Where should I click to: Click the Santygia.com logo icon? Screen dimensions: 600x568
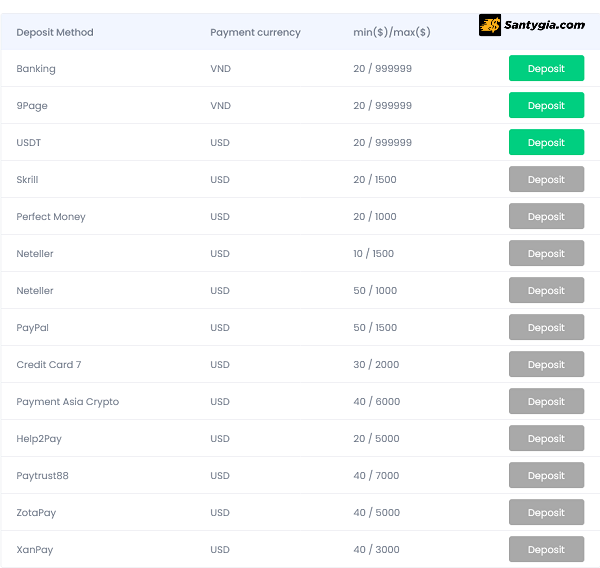pos(490,25)
